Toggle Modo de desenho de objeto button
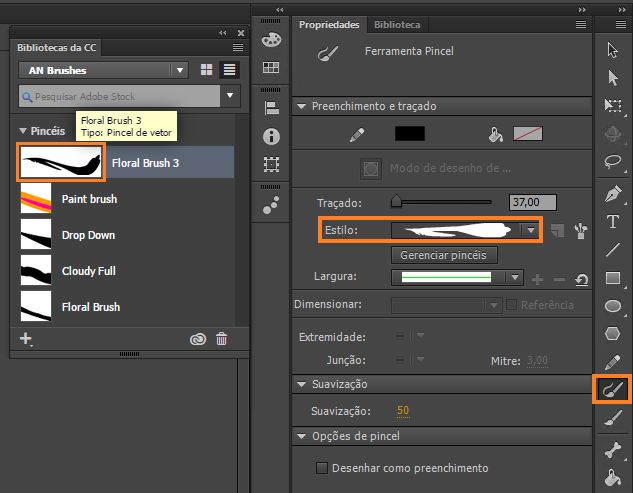The image size is (633, 493). click(x=371, y=168)
